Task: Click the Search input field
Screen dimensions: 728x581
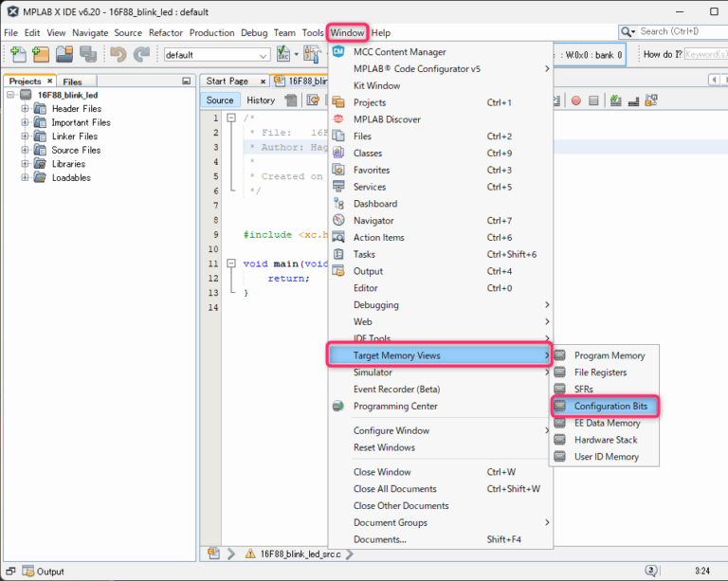Action: coord(677,31)
